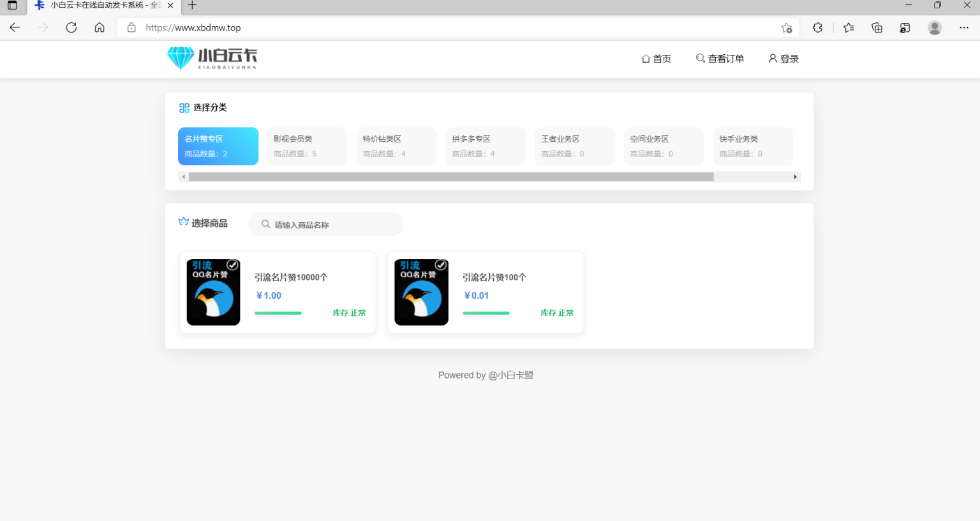Click the green stock bar of 引流名片赞100个
This screenshot has width=980, height=521.
[x=486, y=313]
